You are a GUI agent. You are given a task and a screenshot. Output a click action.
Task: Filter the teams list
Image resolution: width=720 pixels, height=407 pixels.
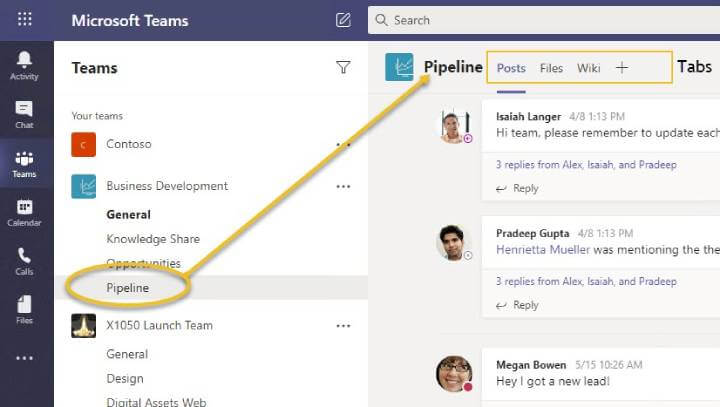point(343,68)
